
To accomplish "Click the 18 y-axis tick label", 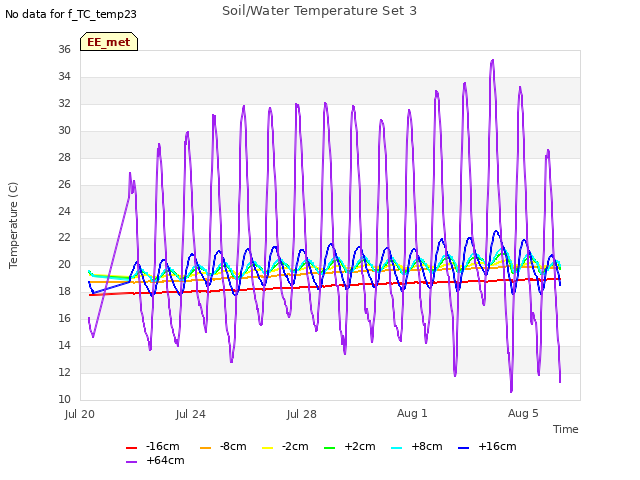I will (x=64, y=291).
